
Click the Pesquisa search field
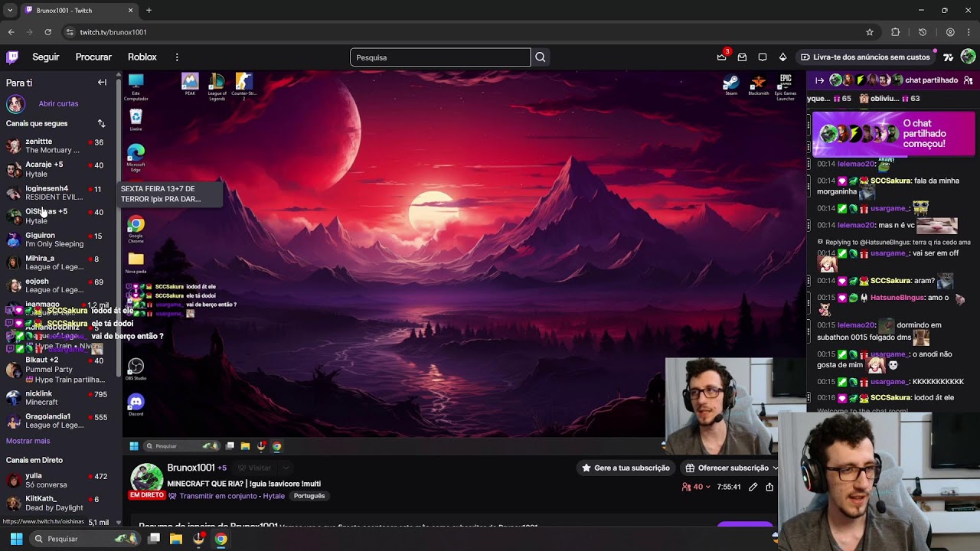[x=440, y=57]
